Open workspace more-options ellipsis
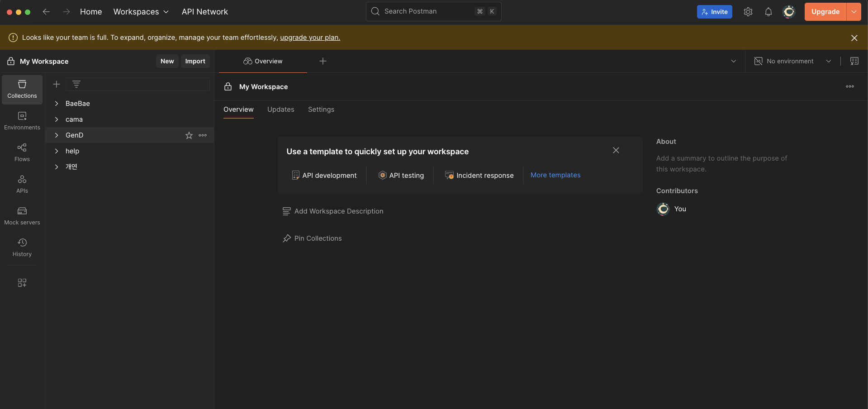The height and width of the screenshot is (409, 868). coord(850,86)
